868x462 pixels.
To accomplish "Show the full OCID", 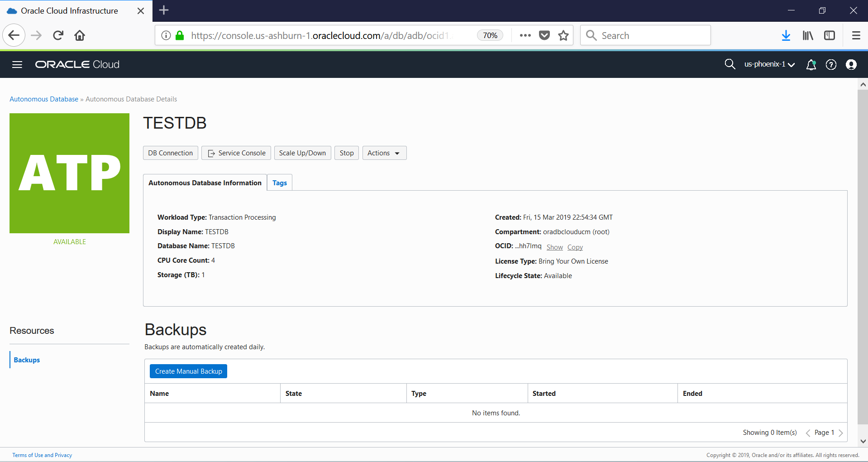I will tap(555, 247).
